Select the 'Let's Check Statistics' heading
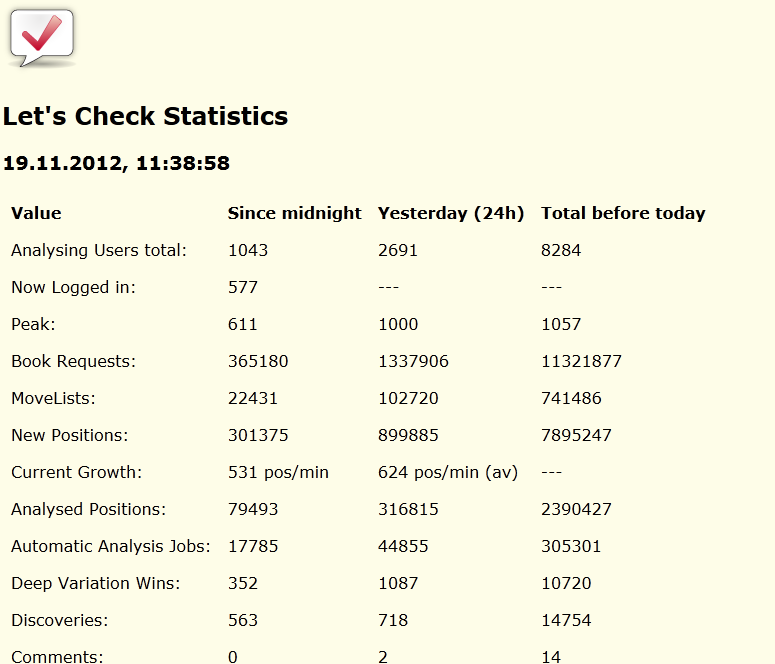Image resolution: width=775 pixels, height=664 pixels. click(145, 117)
